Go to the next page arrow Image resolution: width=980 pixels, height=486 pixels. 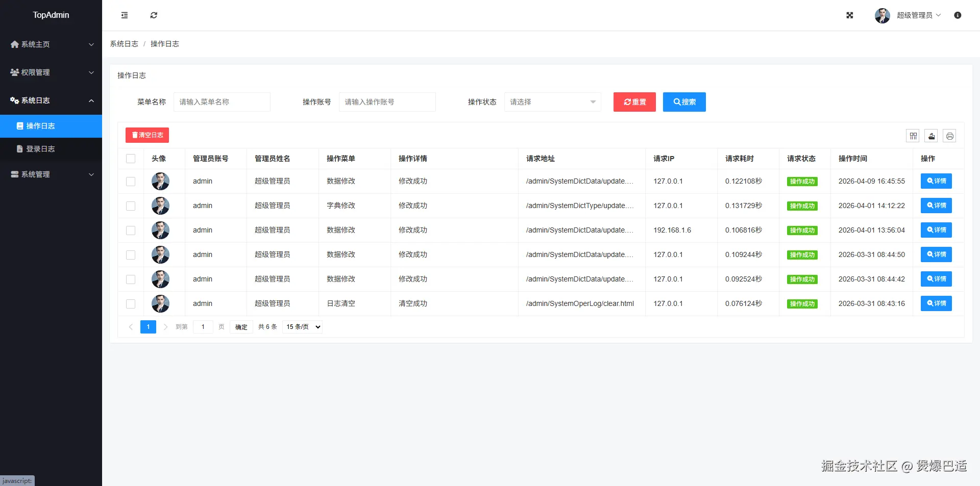[165, 327]
